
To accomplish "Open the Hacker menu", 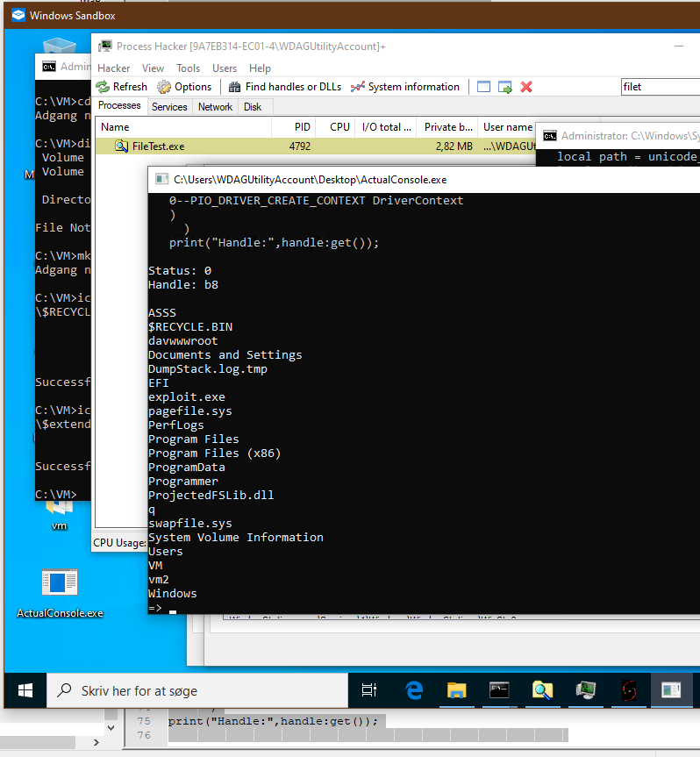I will pyautogui.click(x=113, y=68).
